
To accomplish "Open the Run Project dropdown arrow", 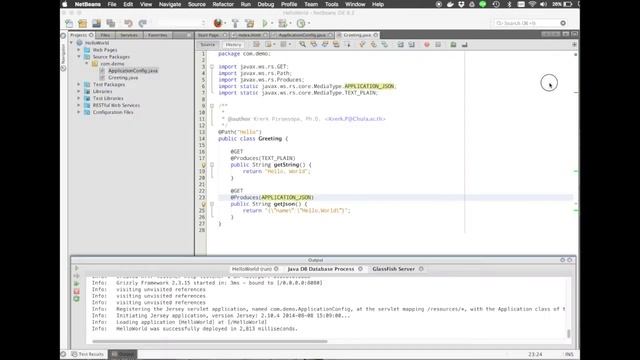I will click(272, 23).
